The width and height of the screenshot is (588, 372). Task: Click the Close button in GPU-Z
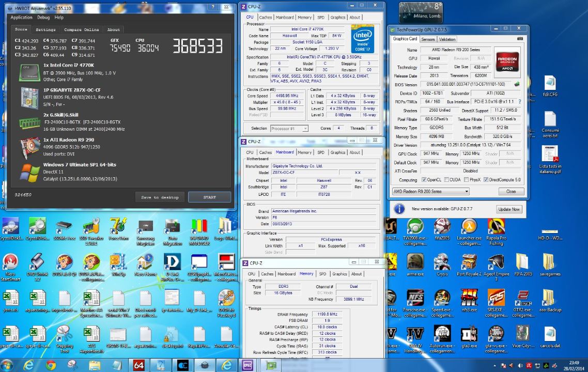510,191
